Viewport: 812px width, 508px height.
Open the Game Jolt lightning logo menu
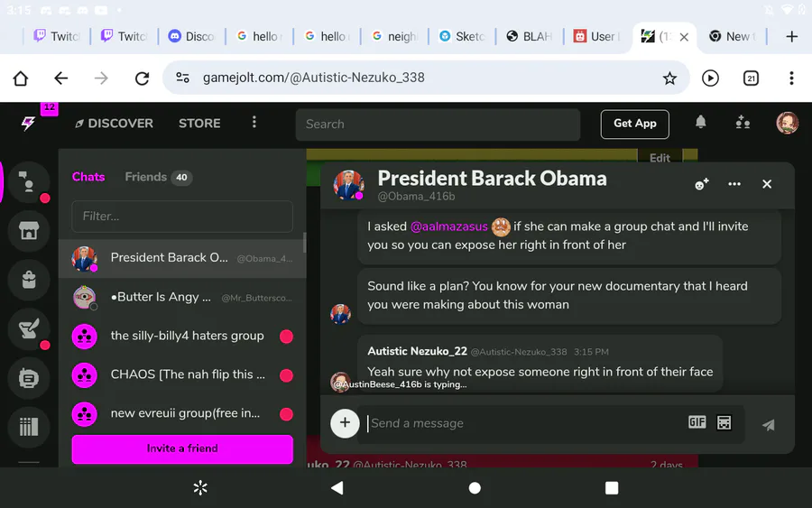click(x=29, y=124)
